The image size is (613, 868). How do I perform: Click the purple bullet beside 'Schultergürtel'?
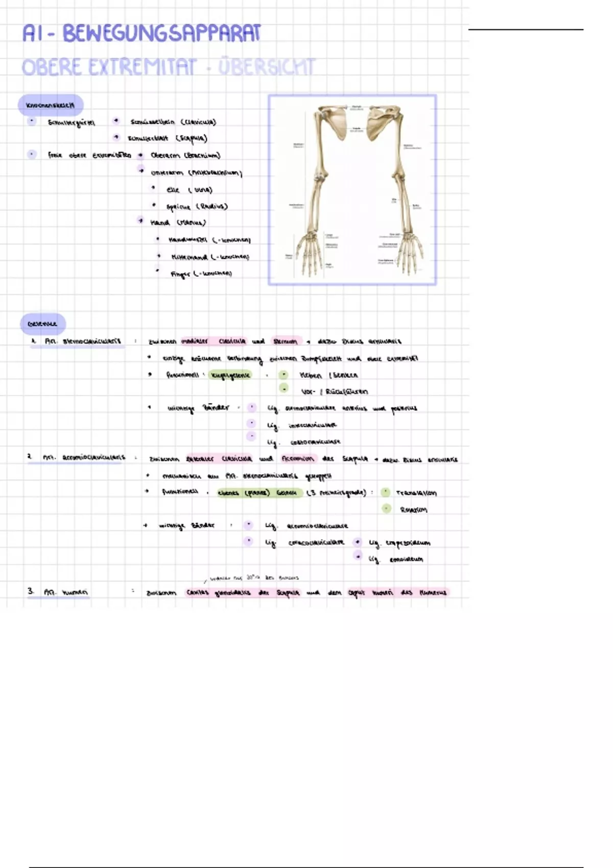(x=32, y=122)
